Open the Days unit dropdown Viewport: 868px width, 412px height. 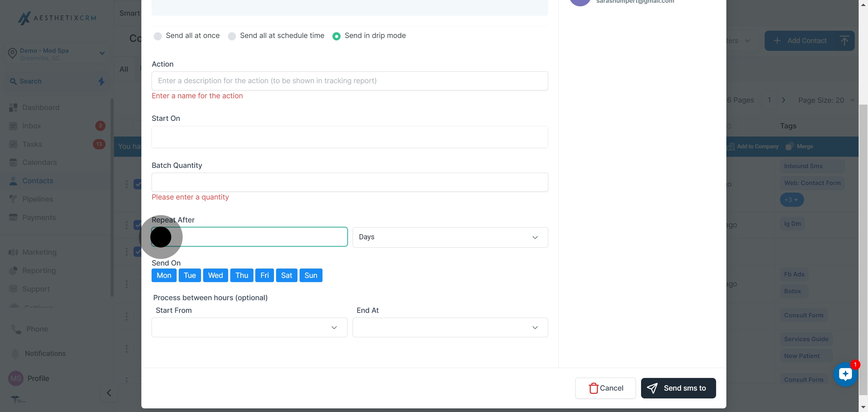(x=450, y=237)
